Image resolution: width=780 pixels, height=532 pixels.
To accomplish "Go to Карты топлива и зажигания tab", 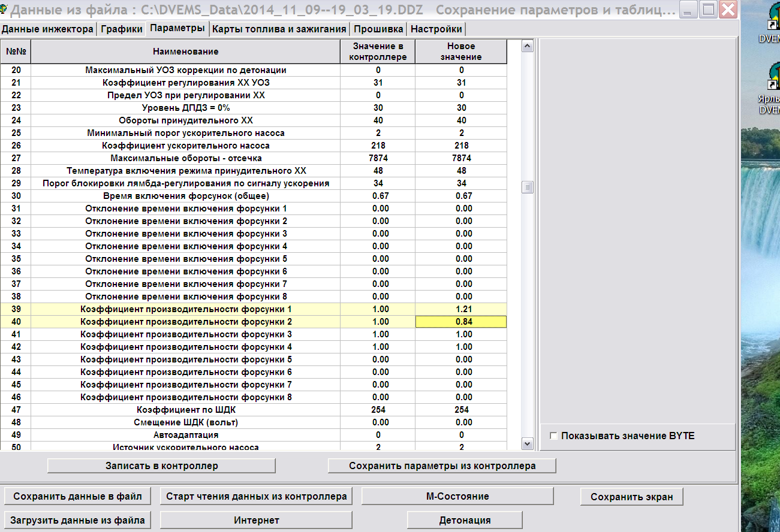I will tap(279, 29).
